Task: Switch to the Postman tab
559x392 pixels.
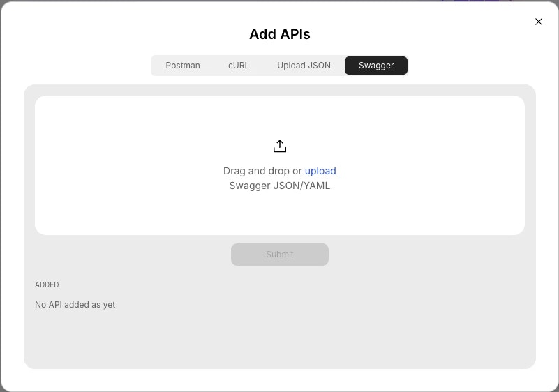Action: click(183, 66)
